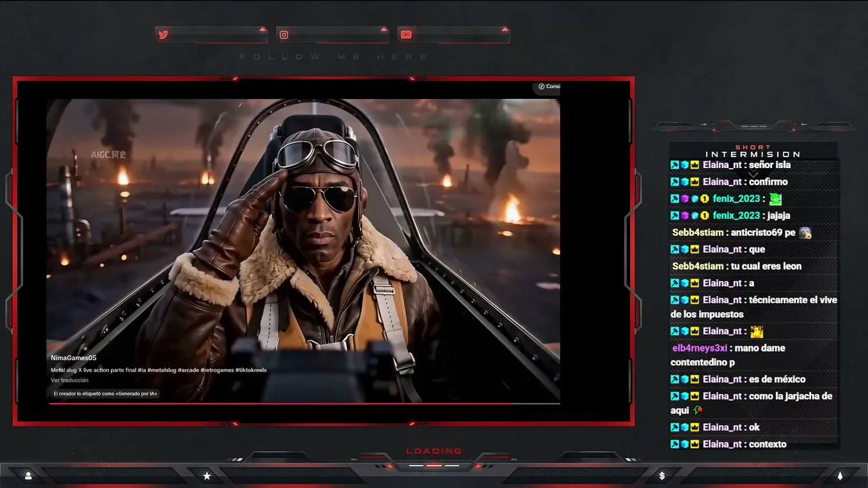Click the Instagram camera icon
This screenshot has height=488, width=868.
pyautogui.click(x=284, y=35)
